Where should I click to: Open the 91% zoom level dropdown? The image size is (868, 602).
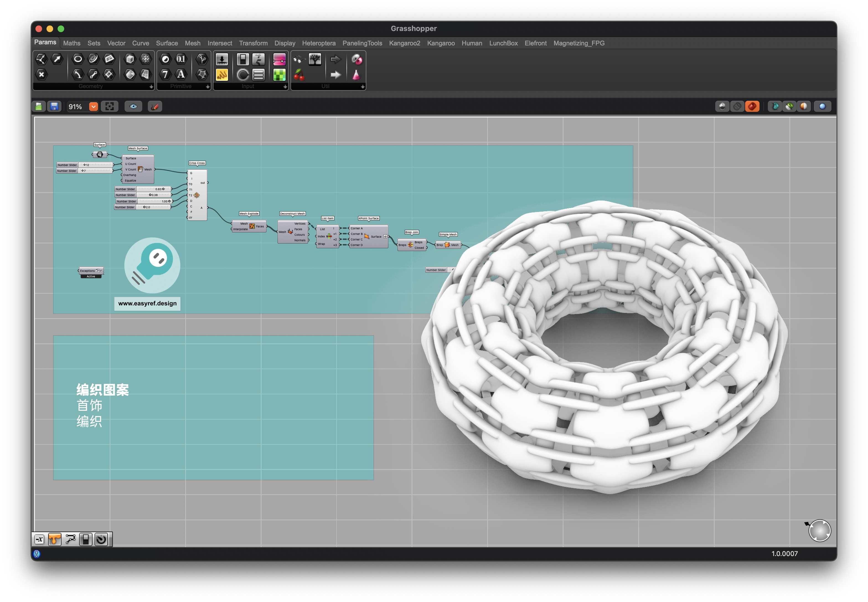pos(93,107)
